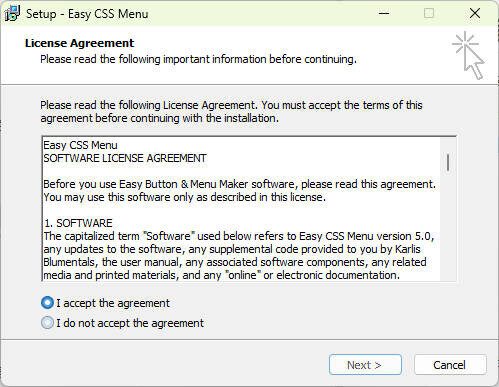499x387 pixels.
Task: Continue with the Next > button
Action: point(365,365)
